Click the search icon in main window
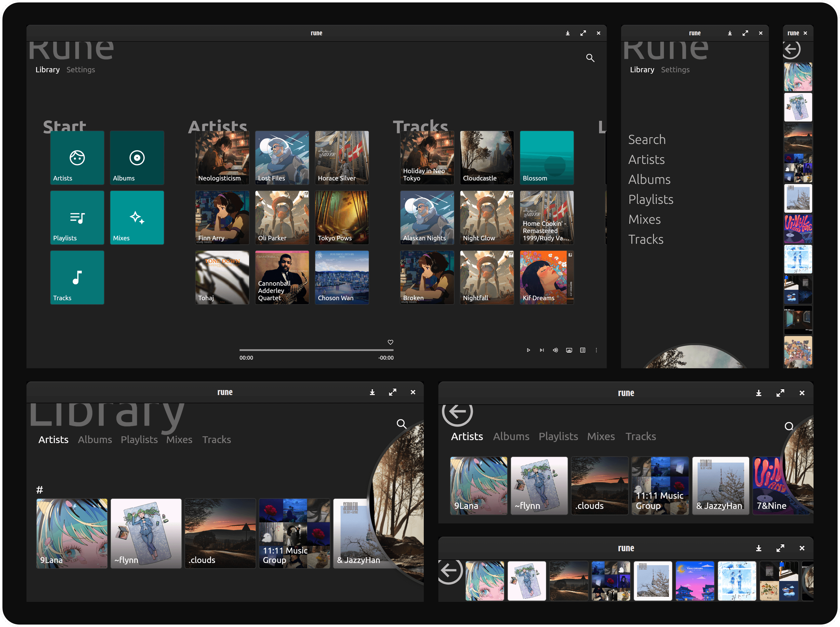840x627 pixels. click(x=590, y=58)
